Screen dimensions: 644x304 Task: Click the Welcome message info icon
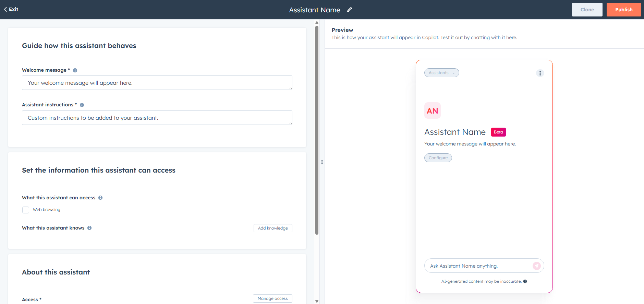pyautogui.click(x=75, y=70)
